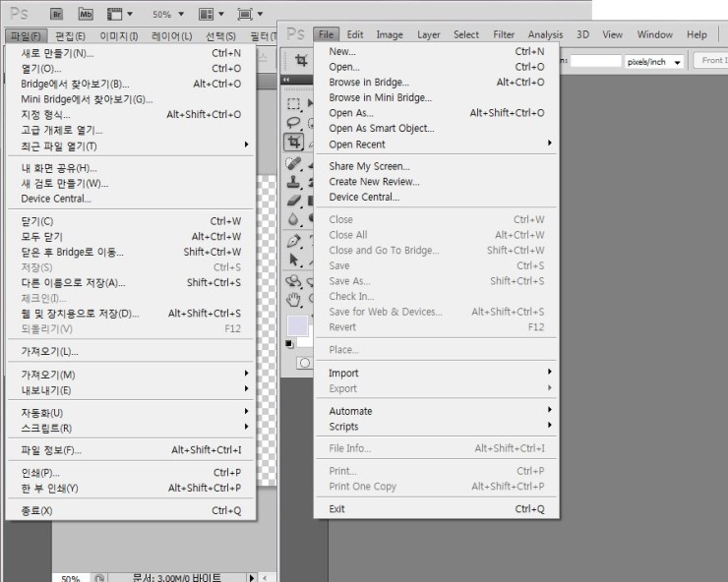Select the Clone Stamp tool

(293, 182)
